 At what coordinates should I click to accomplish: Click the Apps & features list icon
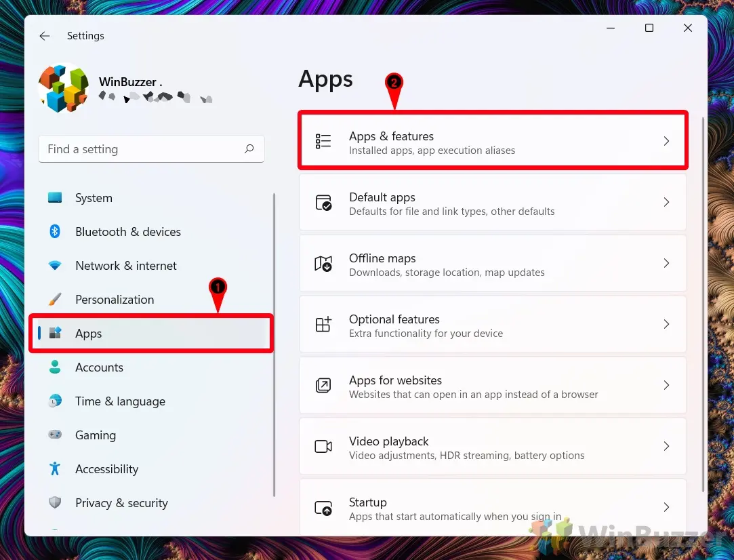(323, 141)
